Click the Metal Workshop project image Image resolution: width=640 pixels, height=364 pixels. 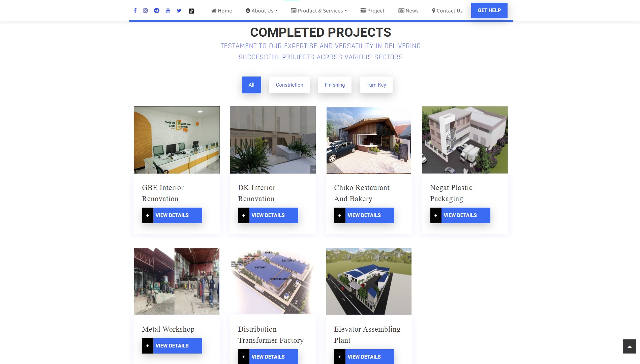point(177,281)
